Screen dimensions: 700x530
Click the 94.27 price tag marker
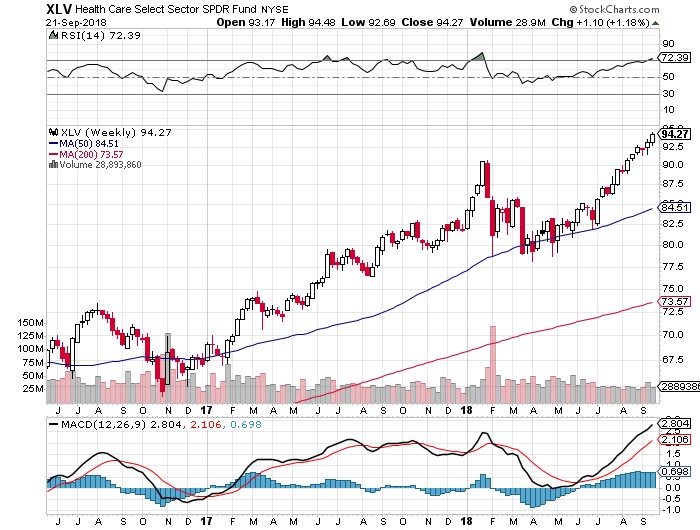pos(675,134)
